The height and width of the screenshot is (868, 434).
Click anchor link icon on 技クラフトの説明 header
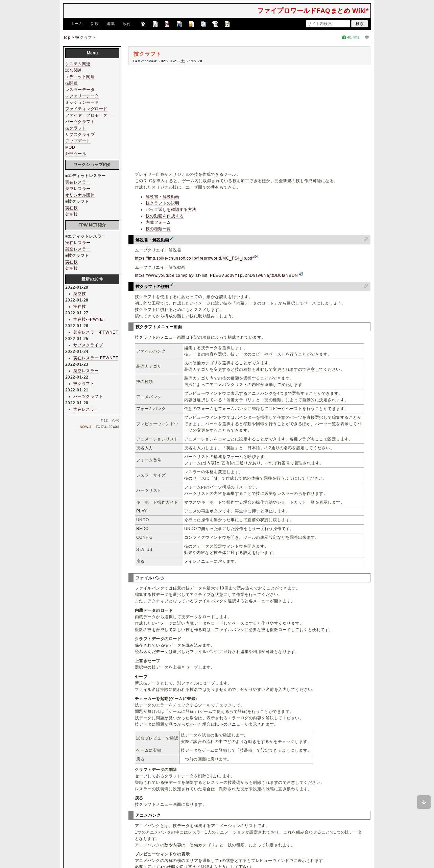pos(365,286)
